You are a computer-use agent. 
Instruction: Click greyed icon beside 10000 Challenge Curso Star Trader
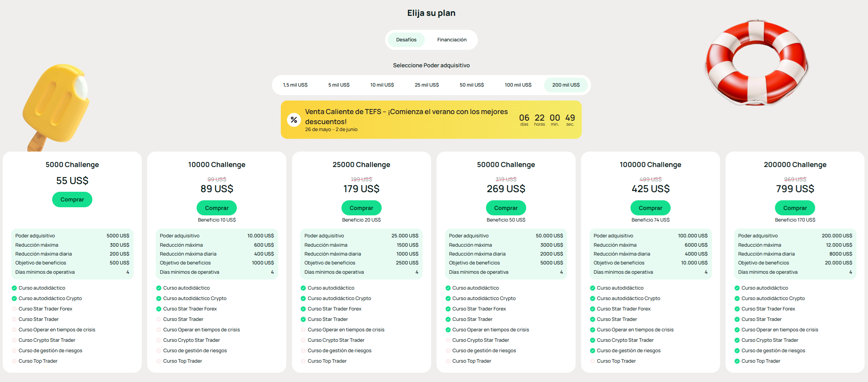pos(159,319)
